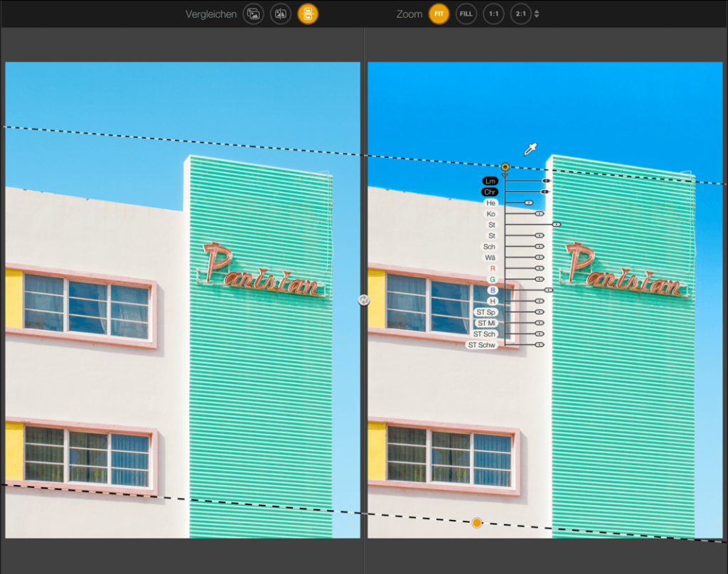Click the Wä label pill
The height and width of the screenshot is (574, 728).
pos(491,257)
